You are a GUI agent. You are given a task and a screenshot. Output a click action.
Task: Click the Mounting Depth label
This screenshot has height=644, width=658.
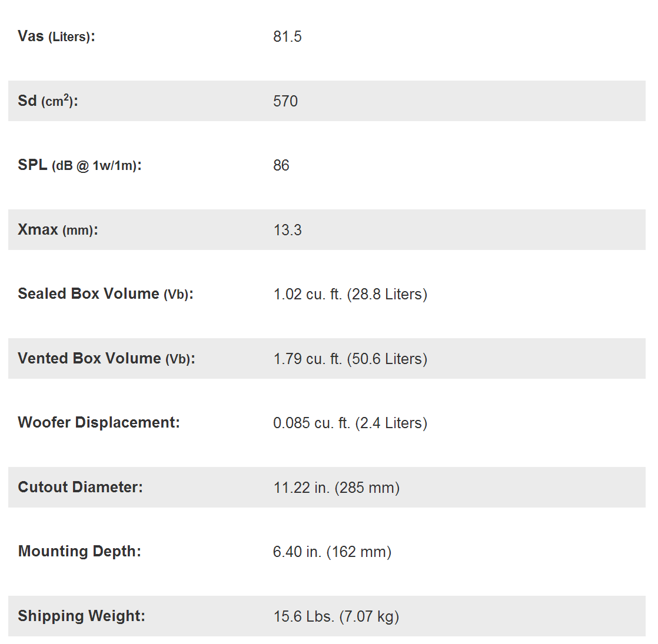[x=79, y=552]
